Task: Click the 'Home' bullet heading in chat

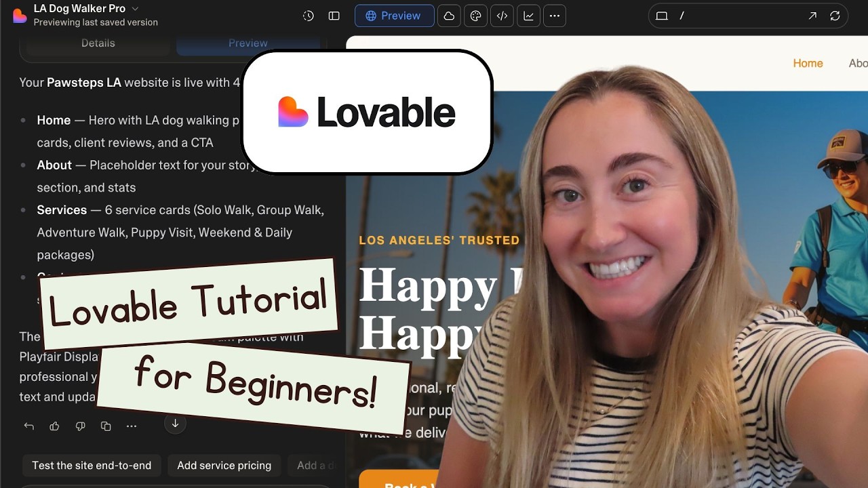Action: pyautogui.click(x=54, y=120)
